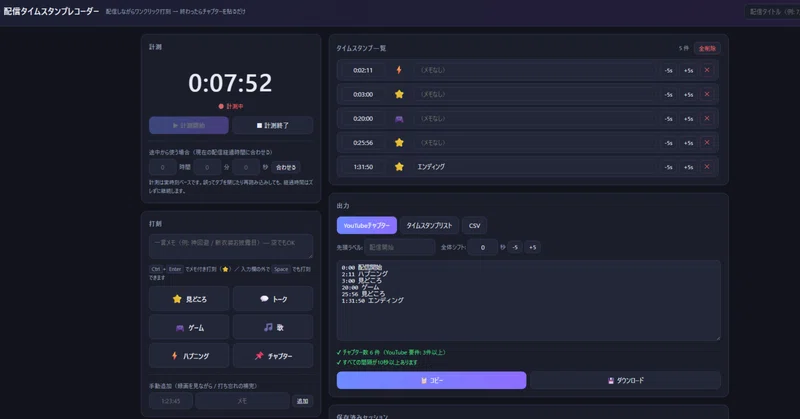
Task: Focus the 時間 hours input field
Action: click(x=163, y=167)
